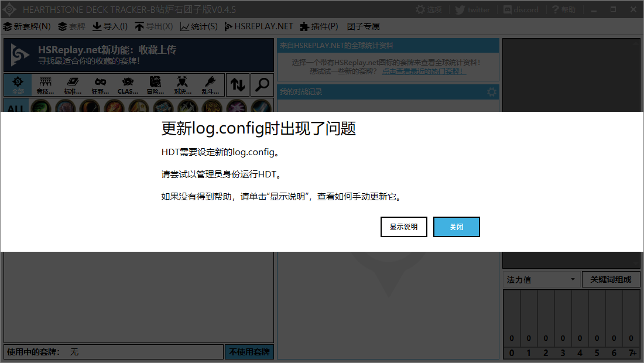
Task: Filter decks by the green Demon Hunter icon
Action: [x=41, y=105]
